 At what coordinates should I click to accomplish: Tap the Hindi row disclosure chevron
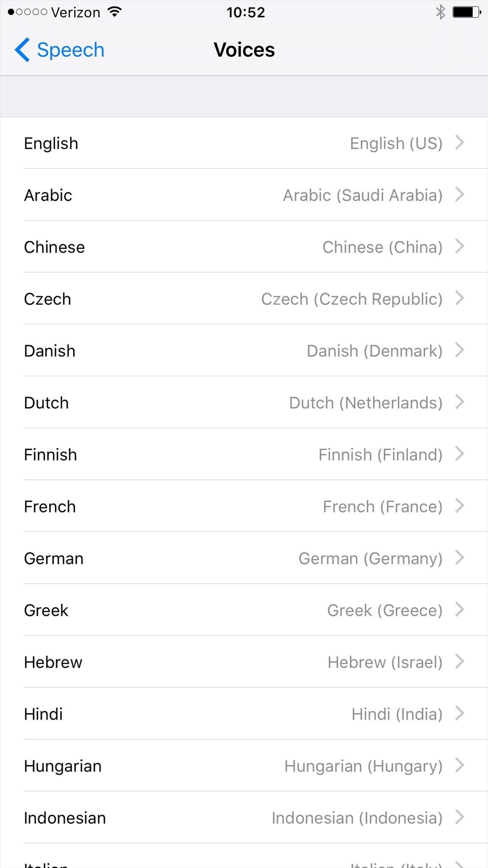[x=460, y=714]
